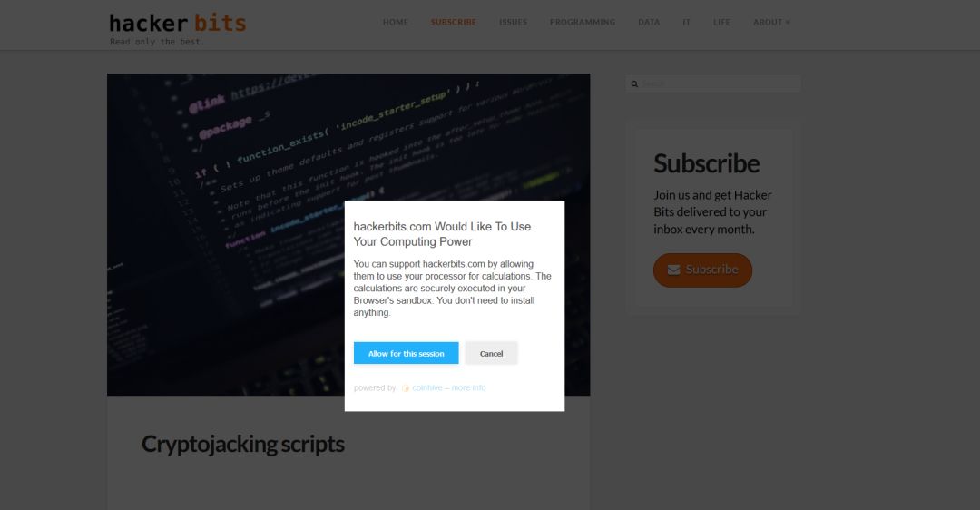Click the envelope icon on Subscribe button
This screenshot has width=980, height=510.
tap(673, 270)
